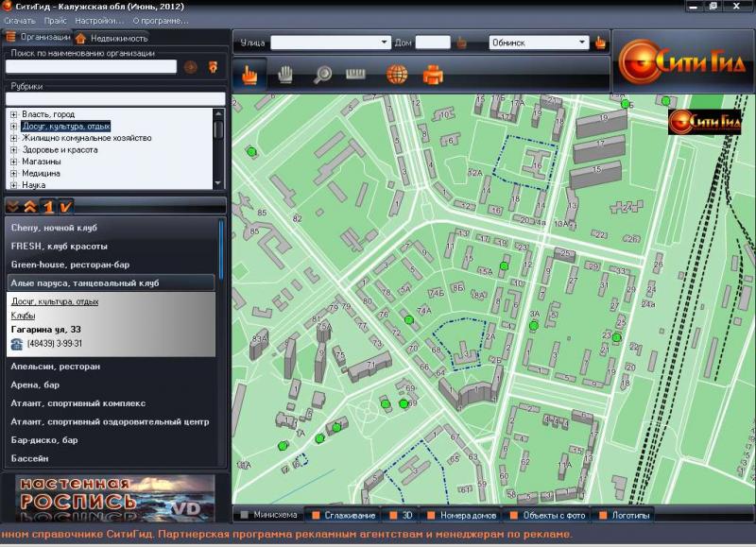Expand the Медицина category
Viewport: 756px width, 547px height.
(13, 174)
